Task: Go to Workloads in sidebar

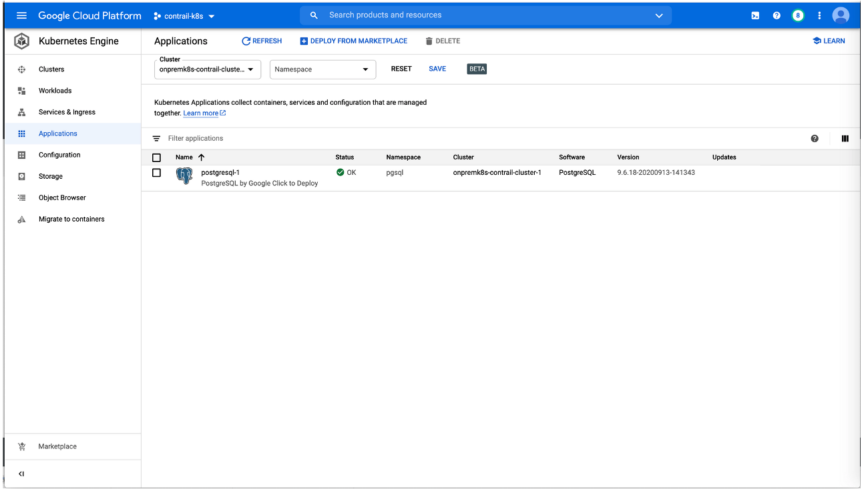Action: pyautogui.click(x=55, y=91)
